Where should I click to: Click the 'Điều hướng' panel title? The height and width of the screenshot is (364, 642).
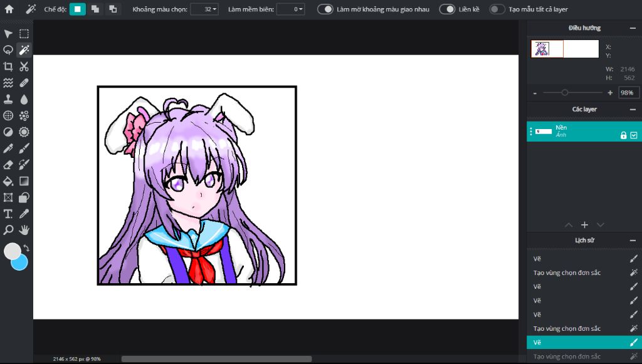click(584, 28)
